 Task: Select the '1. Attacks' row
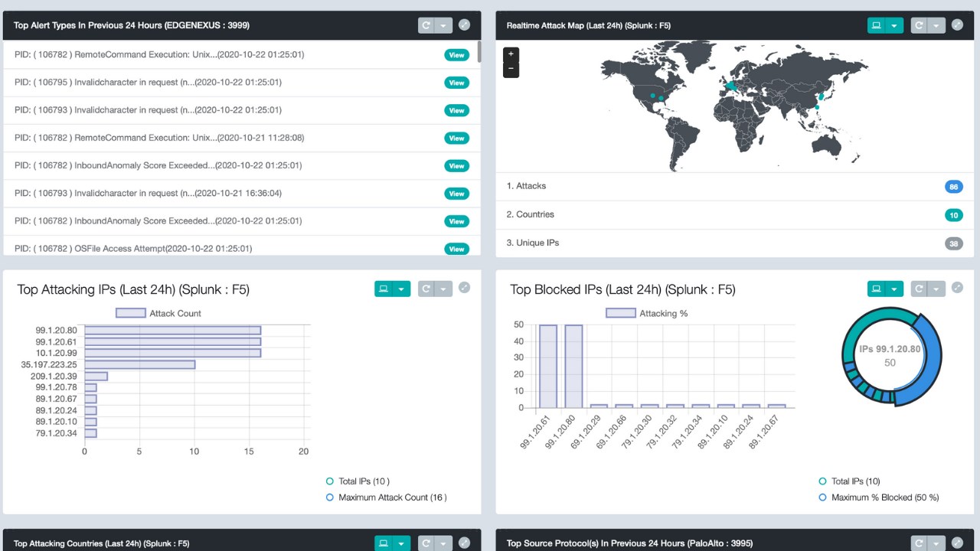pyautogui.click(x=735, y=187)
